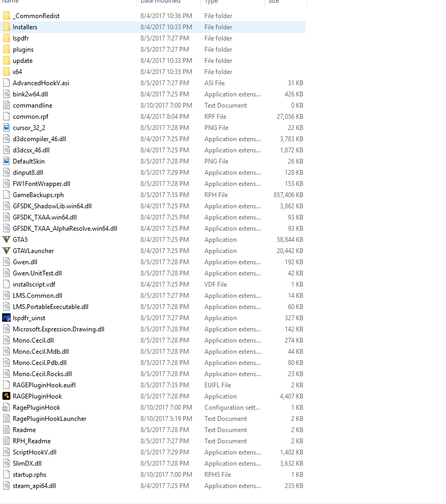The image size is (446, 504).
Task: Click the DefaultSkin PNG file icon
Action: (6, 161)
